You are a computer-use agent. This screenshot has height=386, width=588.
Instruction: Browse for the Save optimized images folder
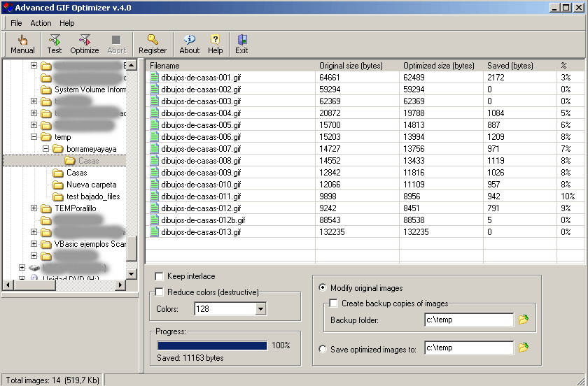click(x=524, y=348)
